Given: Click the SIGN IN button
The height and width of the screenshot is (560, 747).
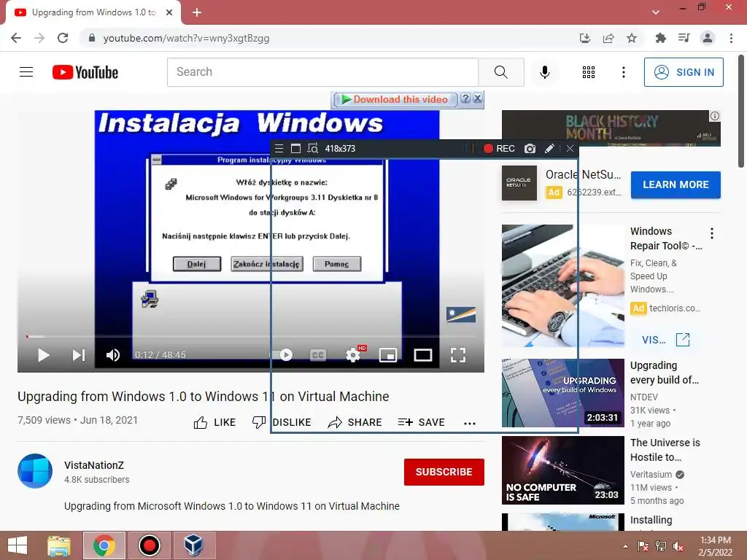Looking at the screenshot, I should (684, 72).
